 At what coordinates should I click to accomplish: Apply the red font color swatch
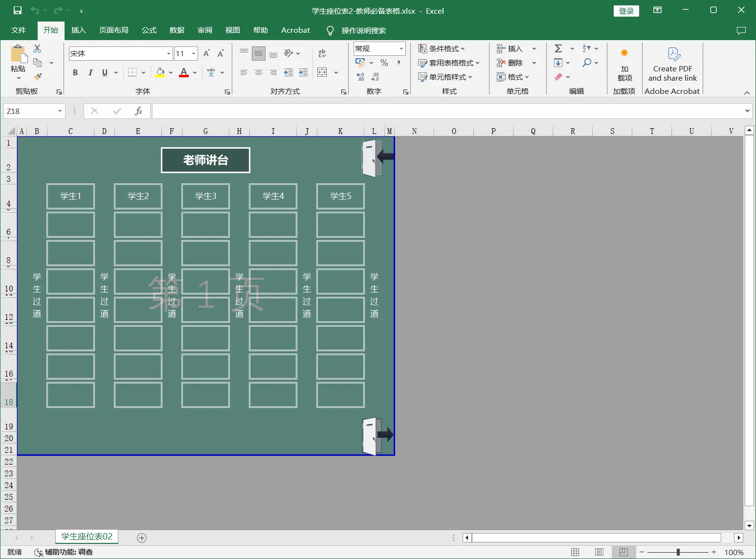click(x=184, y=72)
